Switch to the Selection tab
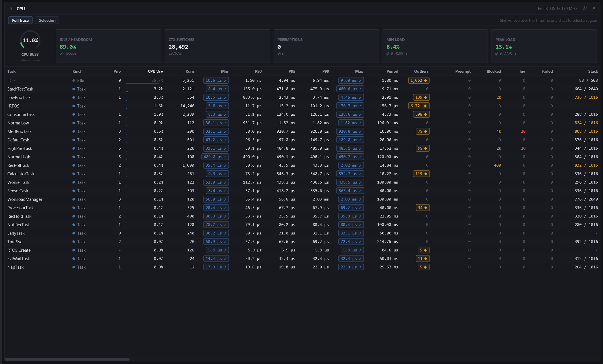The height and width of the screenshot is (364, 603). [x=47, y=20]
